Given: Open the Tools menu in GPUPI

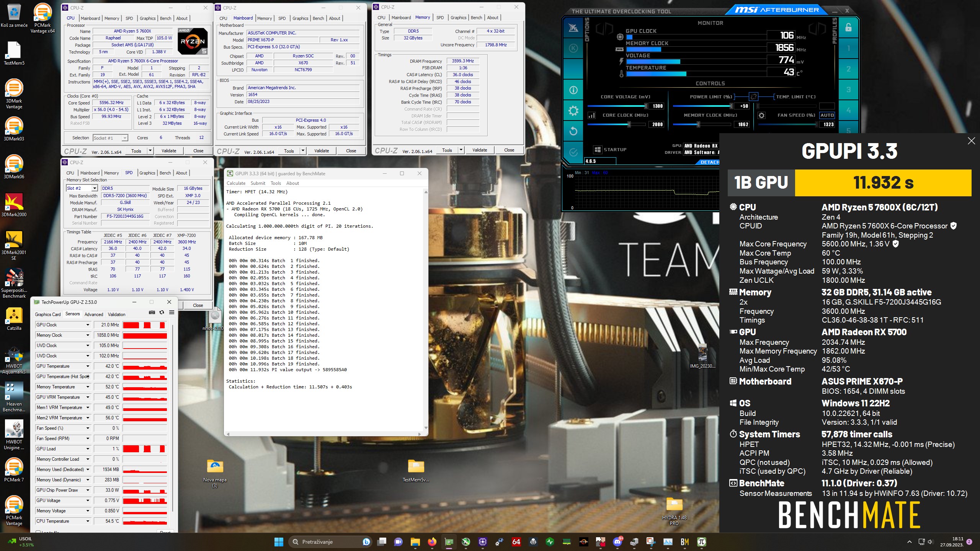Looking at the screenshot, I should [276, 183].
